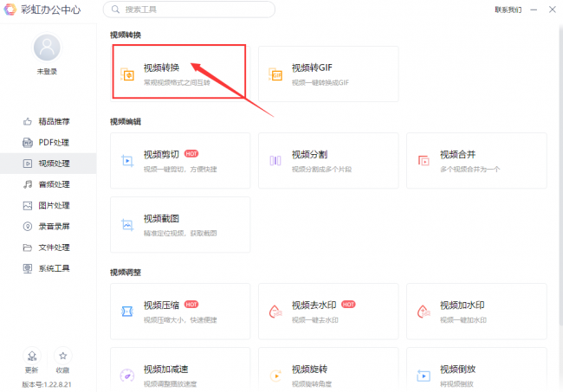Viewport: 563px width, 392px height.
Task: Click the PDF处理 document icon
Action: (x=28, y=143)
